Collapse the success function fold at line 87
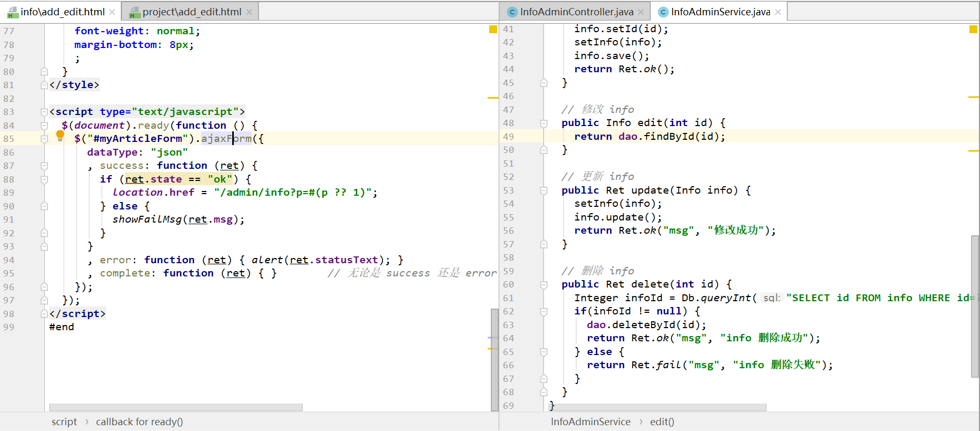 (x=44, y=166)
